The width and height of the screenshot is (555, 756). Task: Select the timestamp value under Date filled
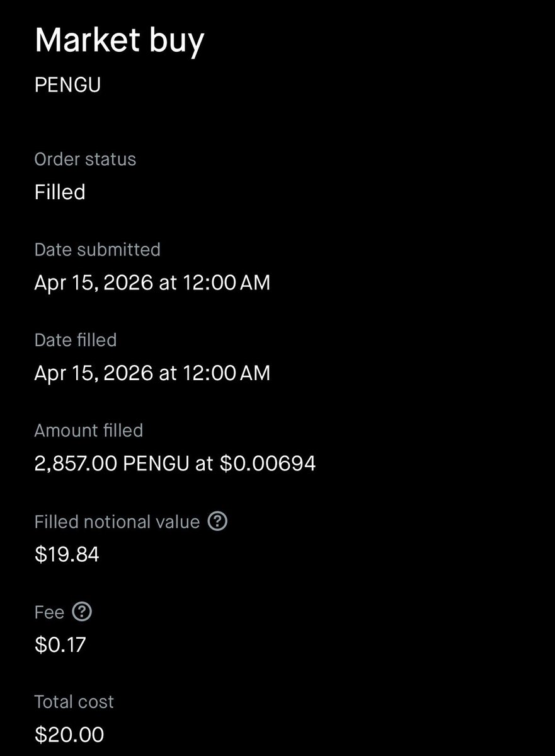click(152, 373)
